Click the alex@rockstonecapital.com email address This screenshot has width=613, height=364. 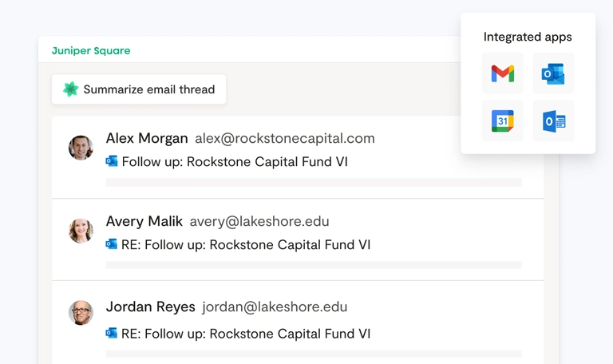click(285, 138)
